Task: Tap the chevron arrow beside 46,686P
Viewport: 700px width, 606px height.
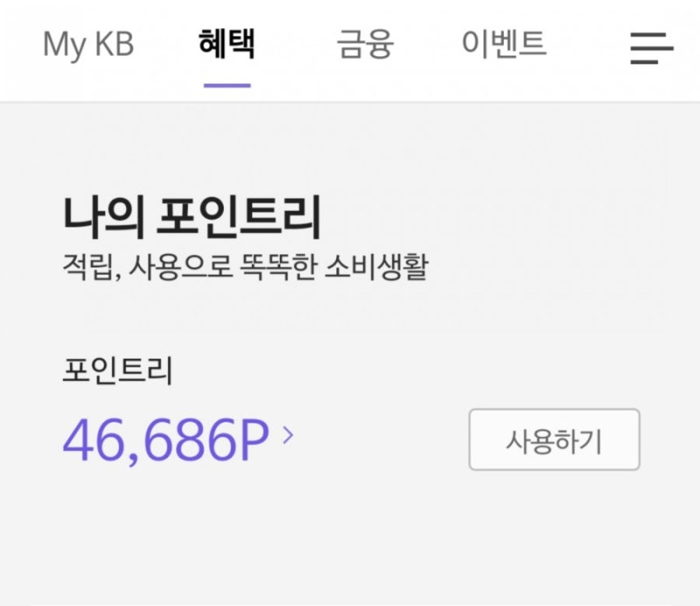Action: pos(289,435)
